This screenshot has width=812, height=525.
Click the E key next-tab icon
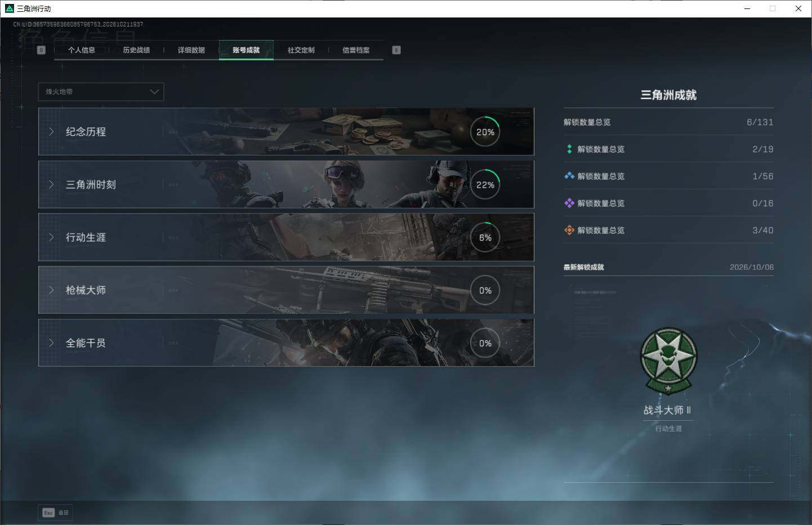pos(396,50)
